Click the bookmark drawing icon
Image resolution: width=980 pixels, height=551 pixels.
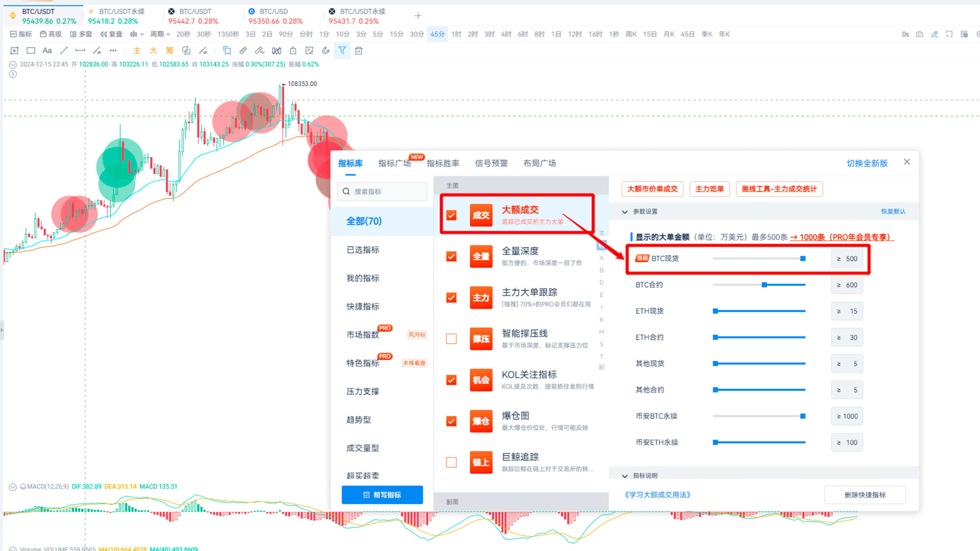(227, 51)
